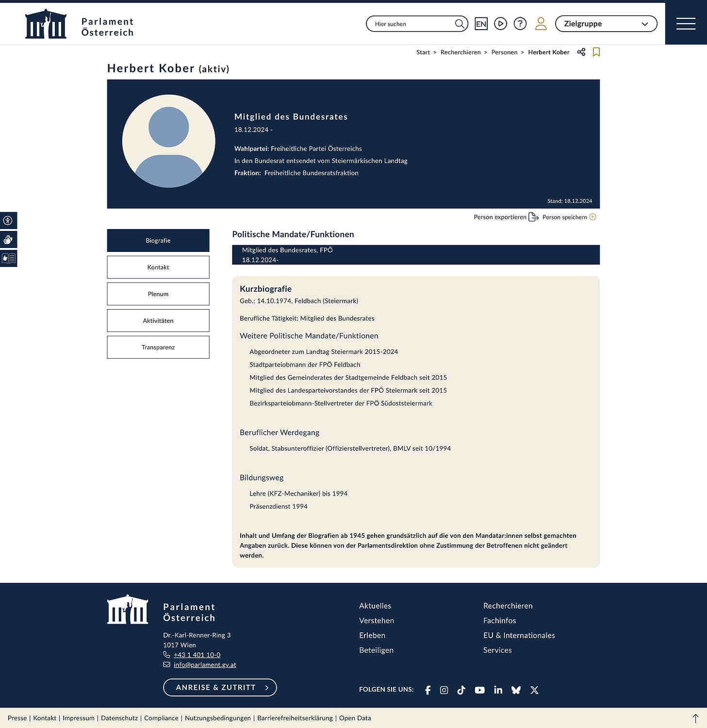Screen dimensions: 707x728
Task: Click "Lehre (KFZ-Mechaniker) bis 1994" text
Action: pos(298,494)
